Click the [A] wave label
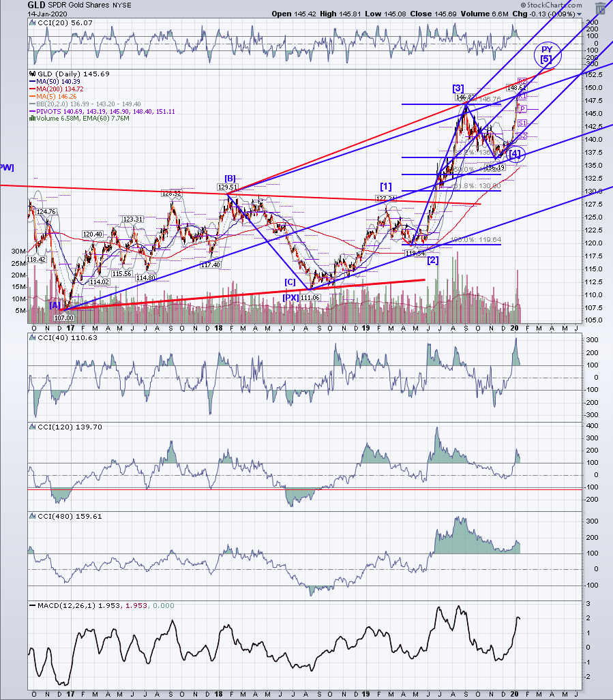Image resolution: width=613 pixels, height=700 pixels. coord(55,305)
